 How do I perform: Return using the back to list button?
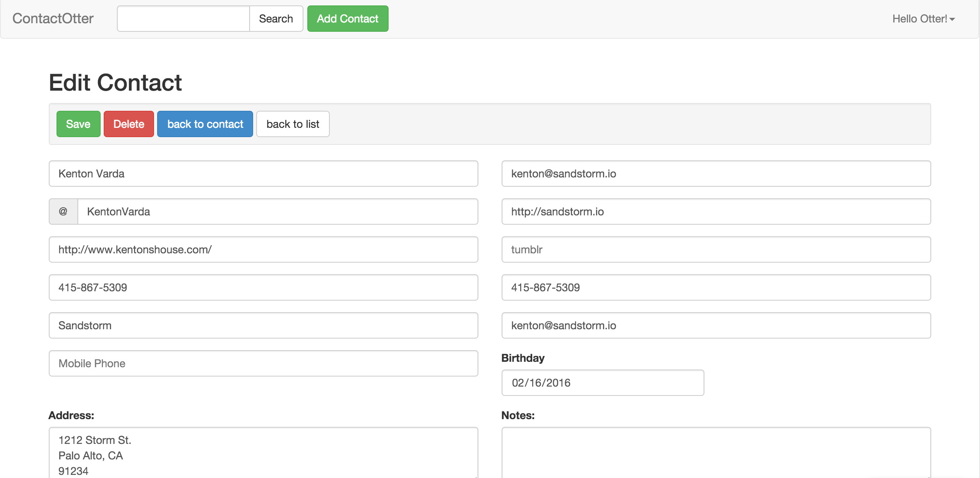(293, 124)
